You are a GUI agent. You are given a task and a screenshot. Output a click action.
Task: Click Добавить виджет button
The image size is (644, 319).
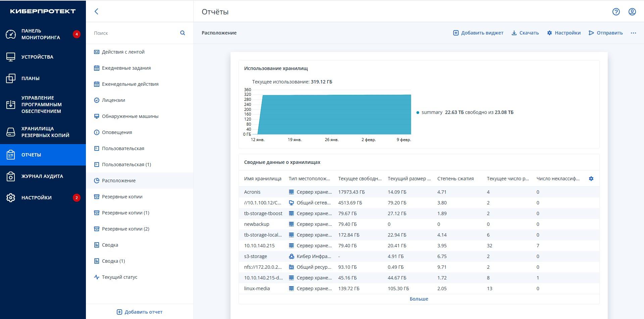coord(478,33)
